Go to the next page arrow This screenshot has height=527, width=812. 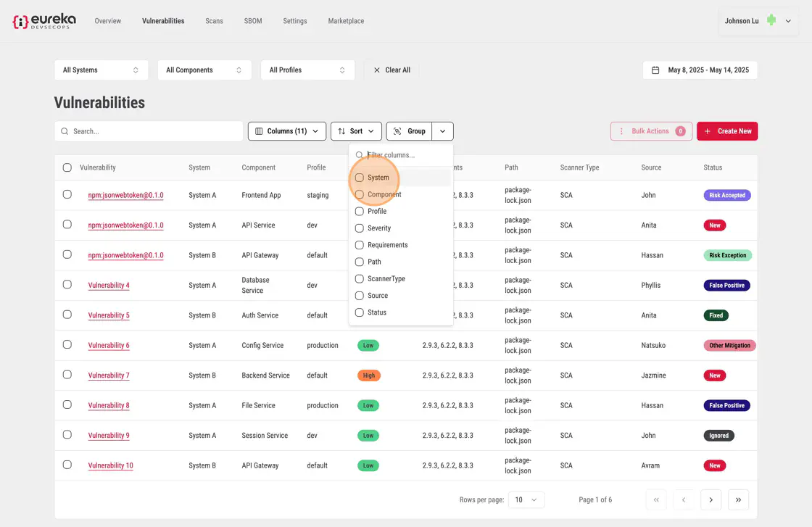710,499
